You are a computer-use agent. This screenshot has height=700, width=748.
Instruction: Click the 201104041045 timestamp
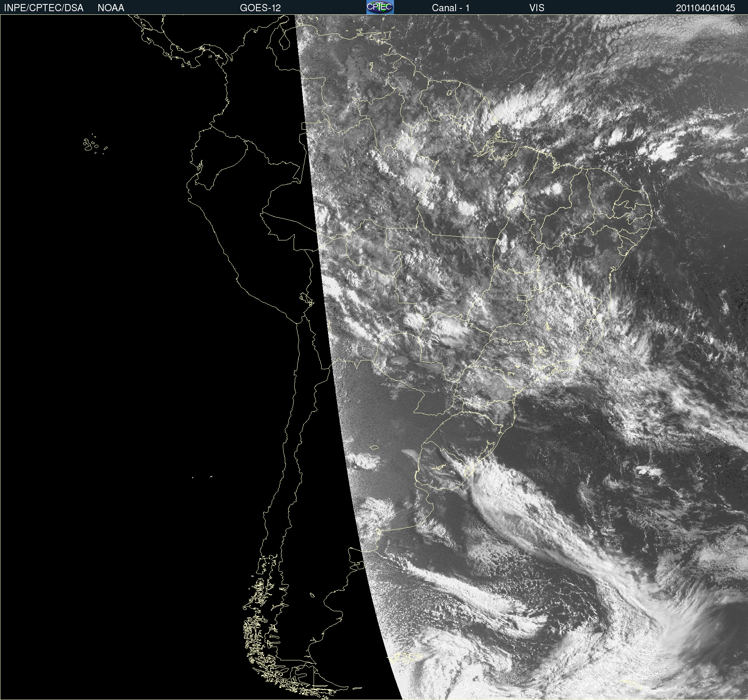click(705, 8)
